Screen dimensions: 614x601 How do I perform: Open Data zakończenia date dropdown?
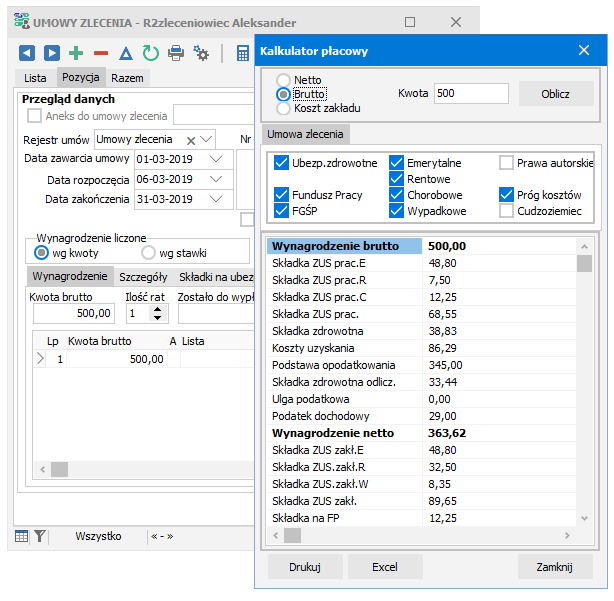point(216,199)
